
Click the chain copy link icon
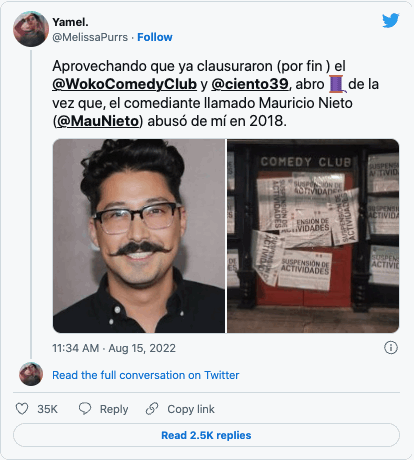152,409
